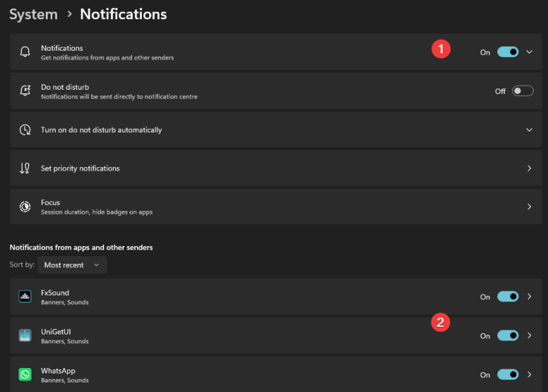Screen dimensions: 548x392
Task: Open Focus settings chevron arrow
Action: pyautogui.click(x=529, y=206)
